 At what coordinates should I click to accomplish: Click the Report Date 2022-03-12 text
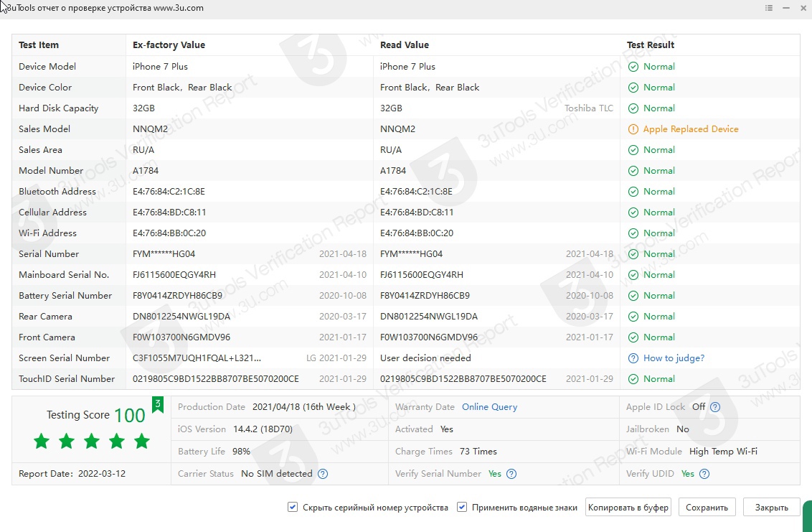pyautogui.click(x=72, y=474)
